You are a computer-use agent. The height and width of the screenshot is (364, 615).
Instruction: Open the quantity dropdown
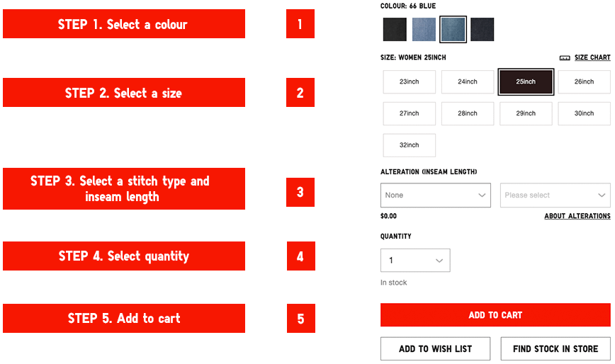[x=415, y=261]
